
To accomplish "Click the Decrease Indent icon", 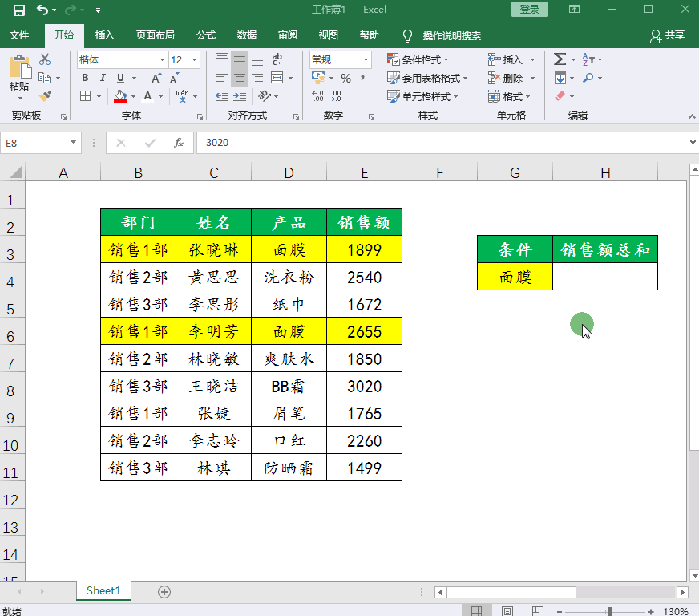I will tap(222, 95).
